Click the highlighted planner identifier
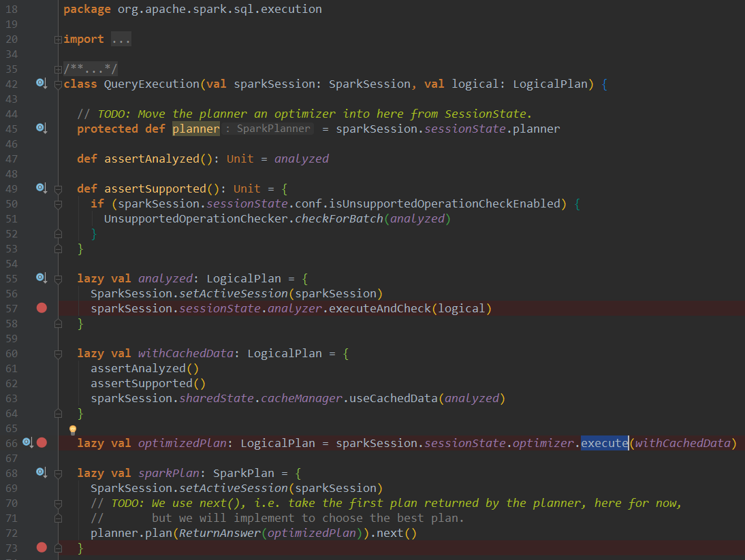The image size is (745, 560). click(196, 129)
